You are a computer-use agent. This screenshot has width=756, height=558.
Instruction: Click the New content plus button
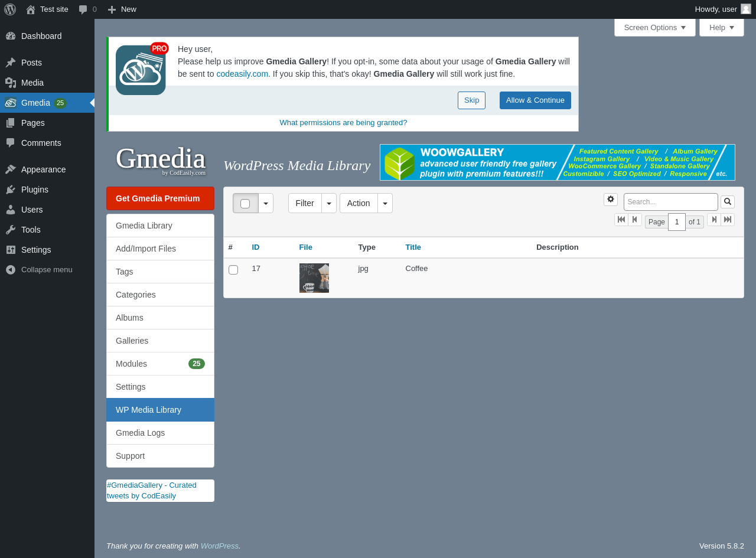[122, 9]
